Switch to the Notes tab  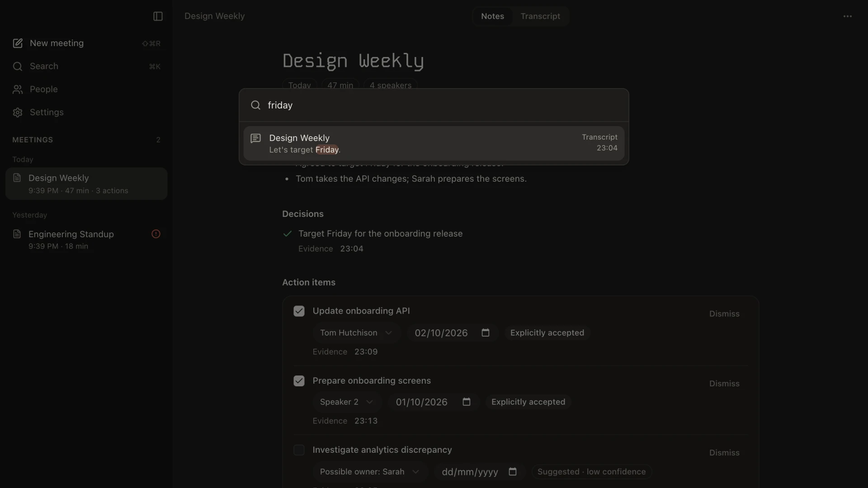point(492,16)
